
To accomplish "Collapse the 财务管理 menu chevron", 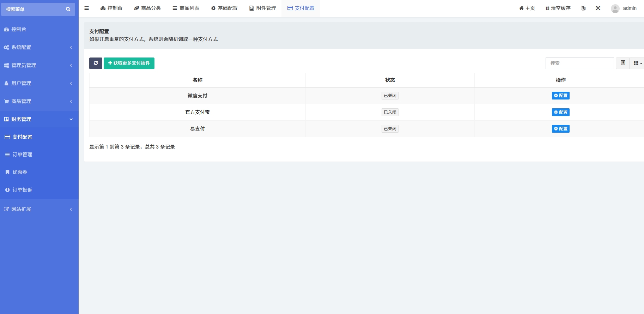I will click(x=71, y=119).
